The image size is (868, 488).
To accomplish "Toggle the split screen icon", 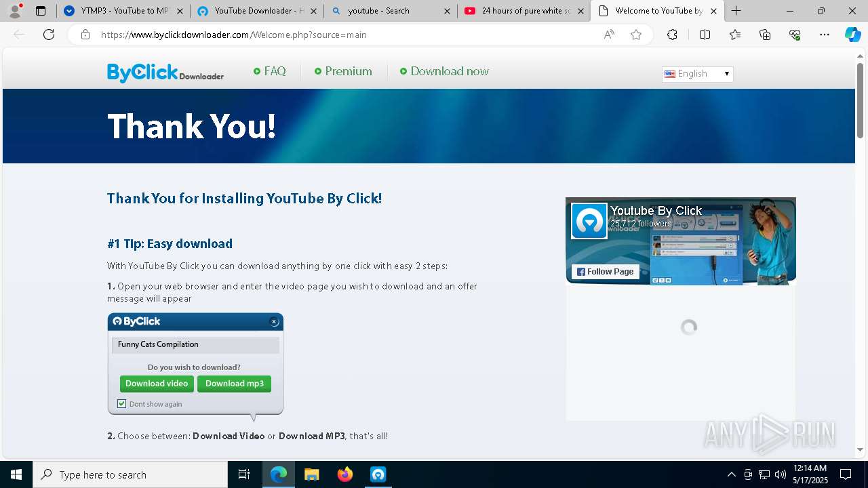I will coord(705,35).
